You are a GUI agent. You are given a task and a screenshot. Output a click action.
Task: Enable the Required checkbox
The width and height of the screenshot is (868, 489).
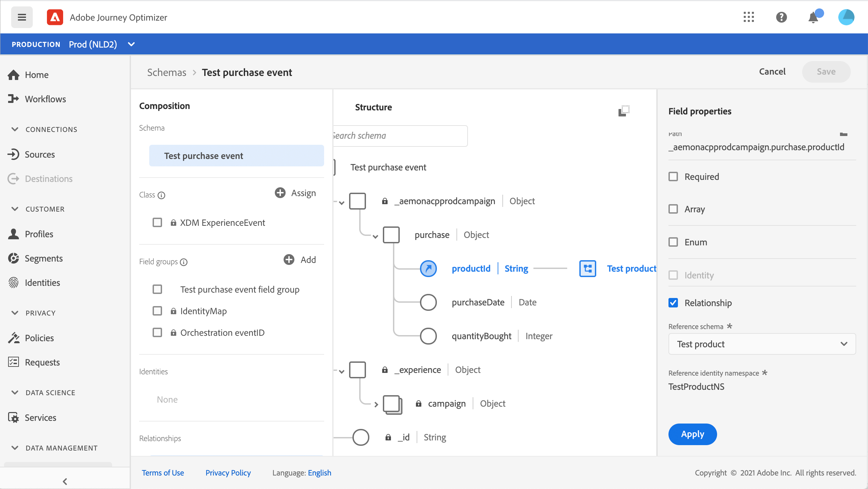[x=673, y=177]
